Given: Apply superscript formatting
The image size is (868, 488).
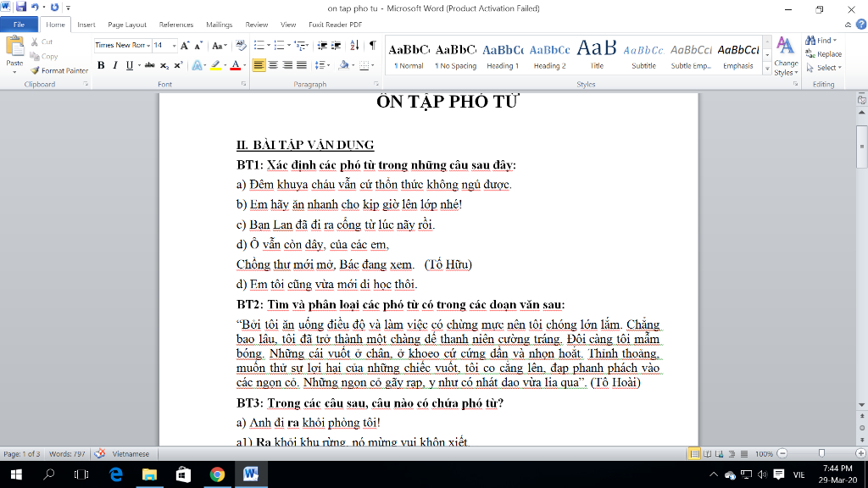Looking at the screenshot, I should click(x=178, y=65).
